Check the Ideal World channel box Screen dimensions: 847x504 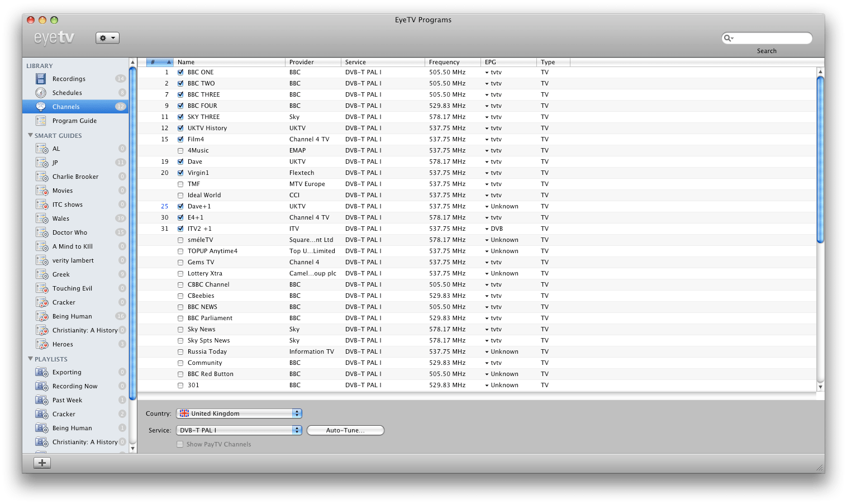pos(180,195)
